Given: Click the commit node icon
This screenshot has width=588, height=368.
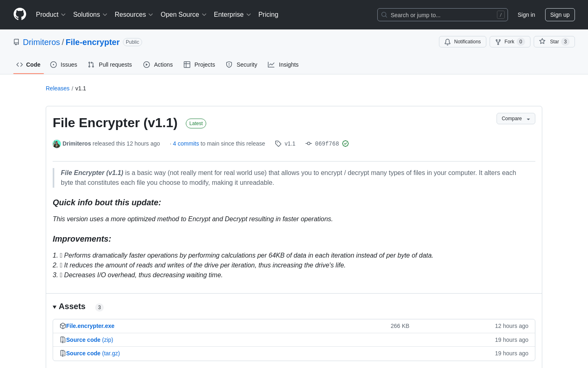Looking at the screenshot, I should click(309, 144).
